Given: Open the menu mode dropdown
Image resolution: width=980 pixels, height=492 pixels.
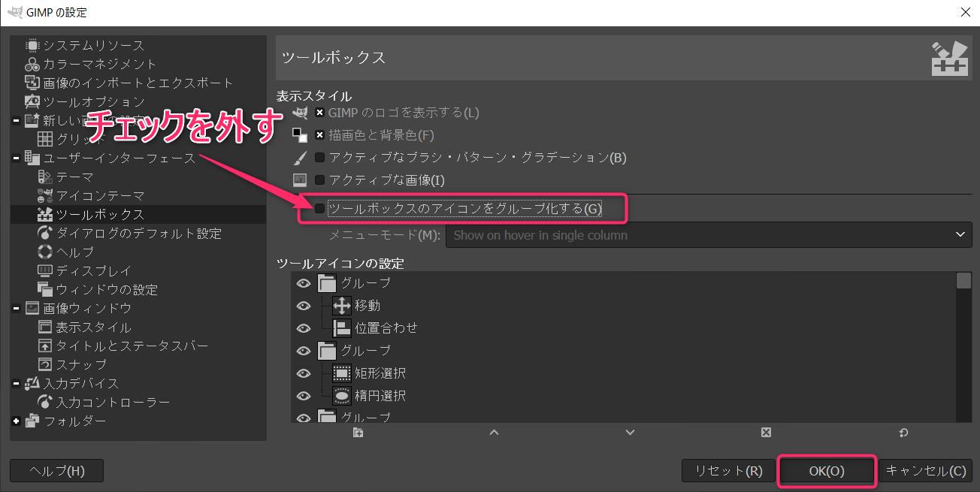Looking at the screenshot, I should tap(709, 235).
